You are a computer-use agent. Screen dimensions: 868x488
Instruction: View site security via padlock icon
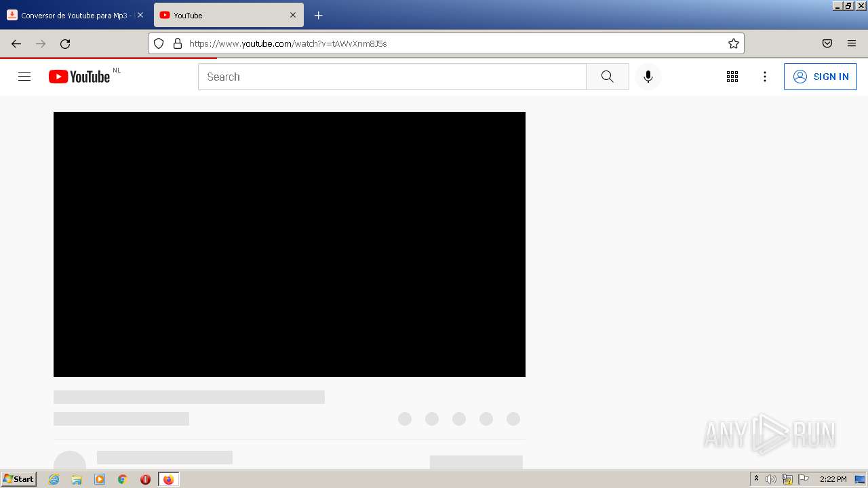pyautogui.click(x=178, y=43)
